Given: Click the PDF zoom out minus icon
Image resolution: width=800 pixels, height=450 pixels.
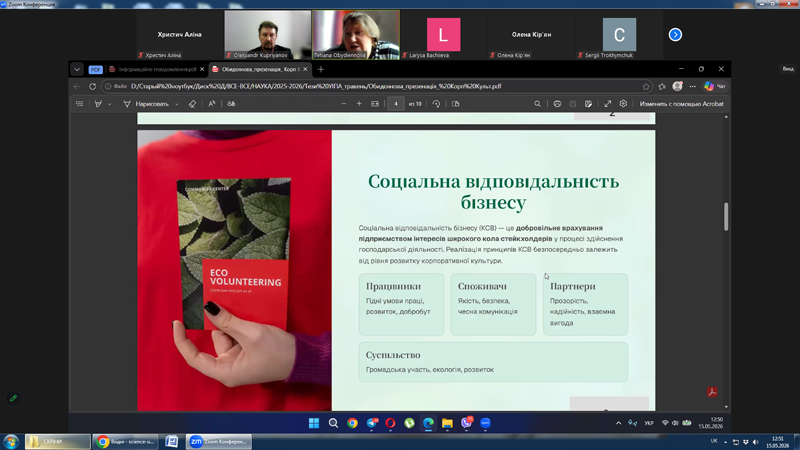Looking at the screenshot, I should point(343,104).
